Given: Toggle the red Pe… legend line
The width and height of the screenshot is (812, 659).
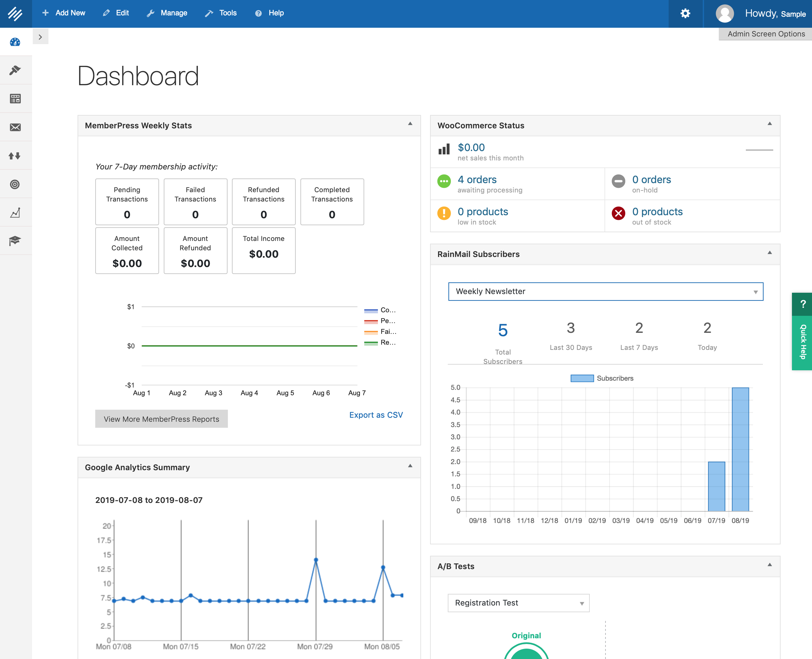Looking at the screenshot, I should [x=371, y=321].
